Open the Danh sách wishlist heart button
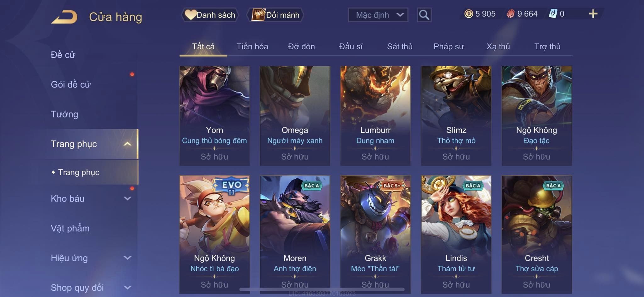The height and width of the screenshot is (297, 644). tap(210, 15)
